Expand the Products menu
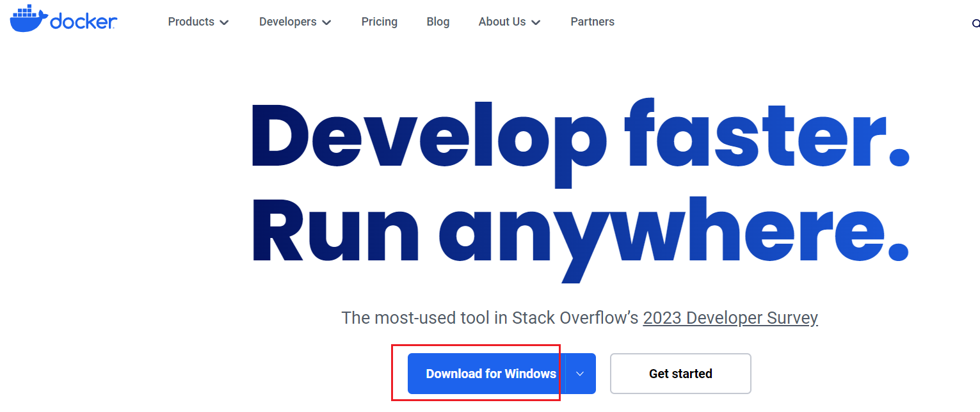The height and width of the screenshot is (412, 980). [198, 22]
